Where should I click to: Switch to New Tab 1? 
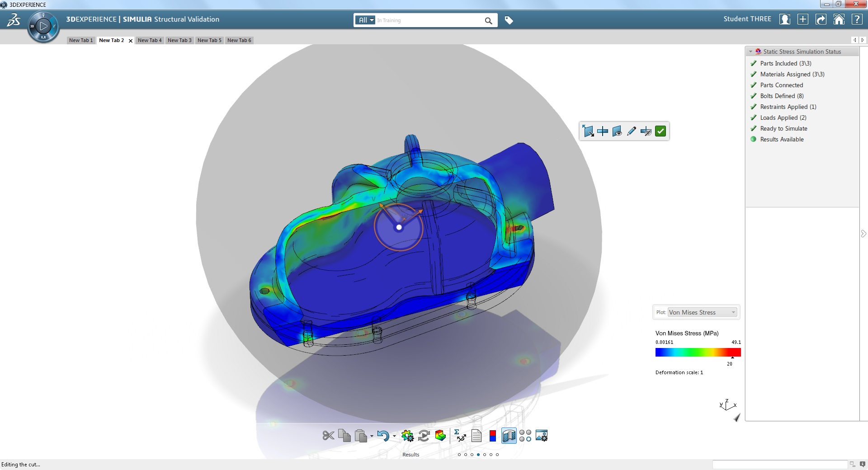tap(81, 40)
